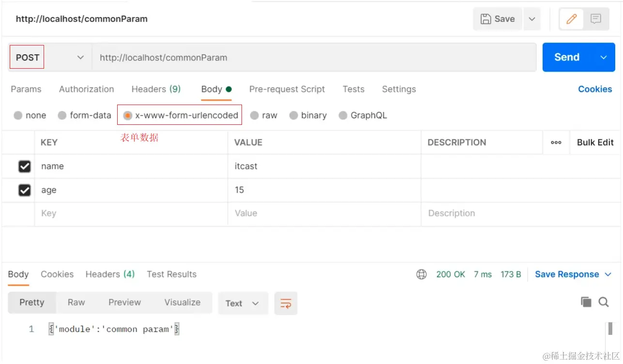Click the '200 OK' status text
623x364 pixels.
451,274
